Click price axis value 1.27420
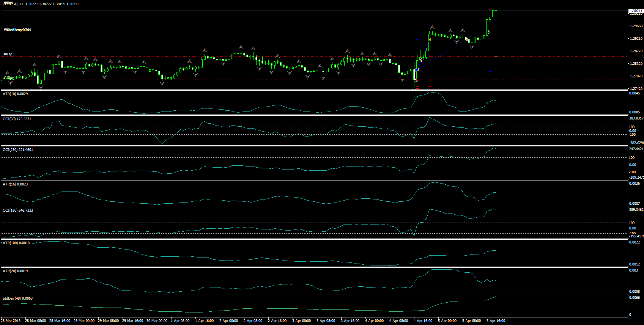The width and height of the screenshot is (644, 325). point(636,88)
